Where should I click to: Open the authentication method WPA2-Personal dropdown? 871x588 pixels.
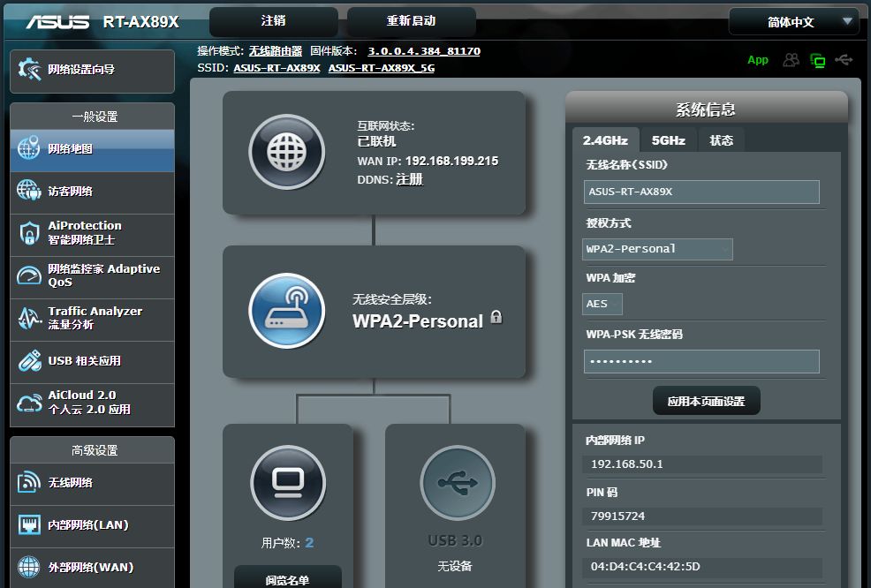(658, 249)
